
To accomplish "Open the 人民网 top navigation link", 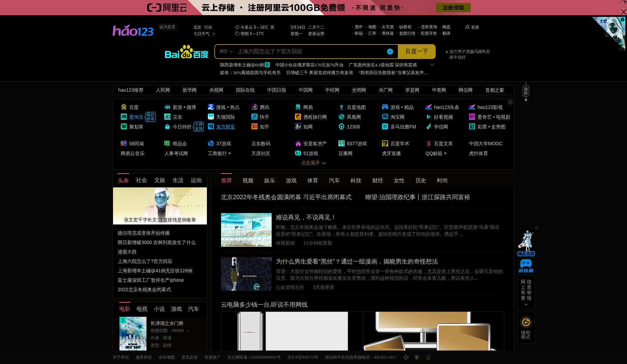I will [x=163, y=90].
